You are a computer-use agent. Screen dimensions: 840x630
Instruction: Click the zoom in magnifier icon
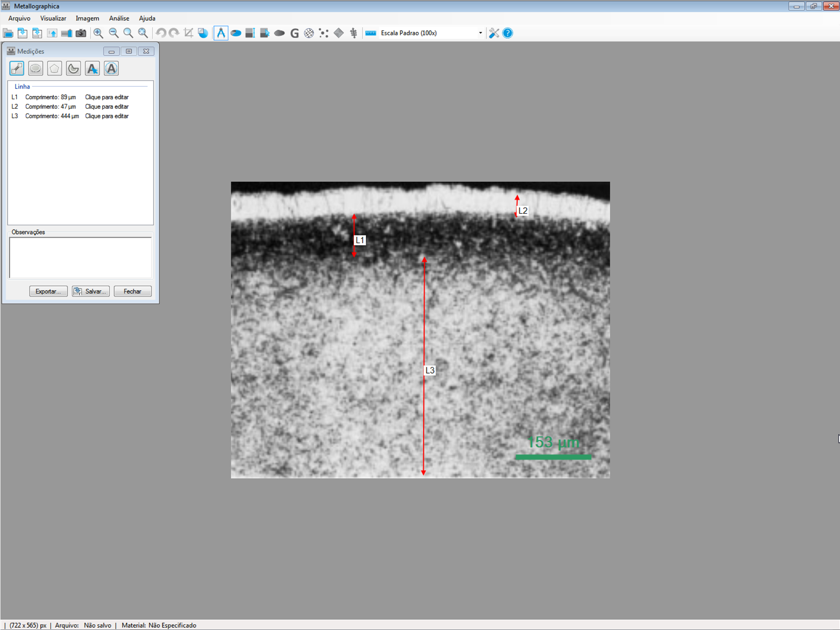coord(98,33)
